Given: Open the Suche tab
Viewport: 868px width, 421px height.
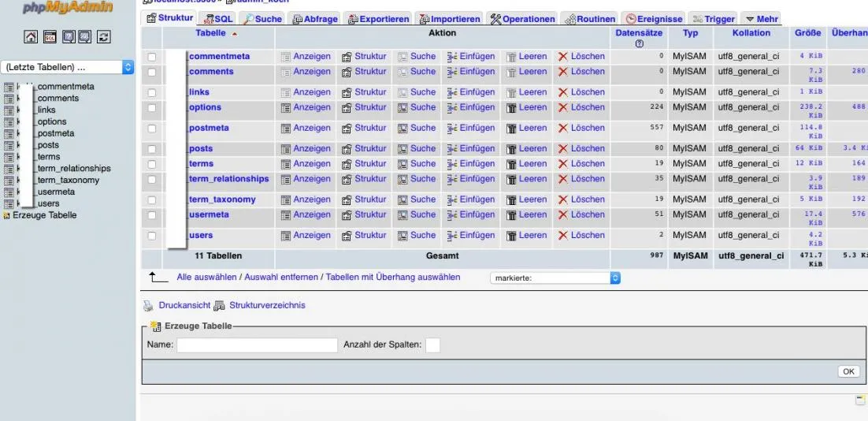Looking at the screenshot, I should 262,19.
